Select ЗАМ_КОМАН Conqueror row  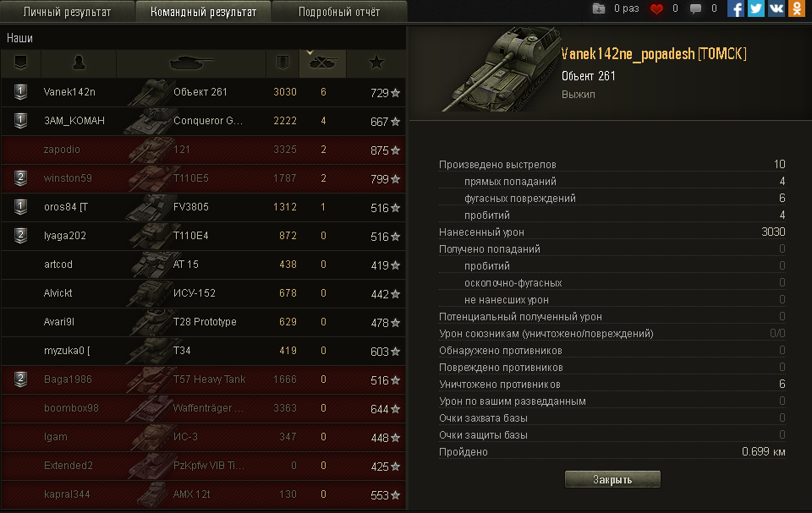click(203, 121)
